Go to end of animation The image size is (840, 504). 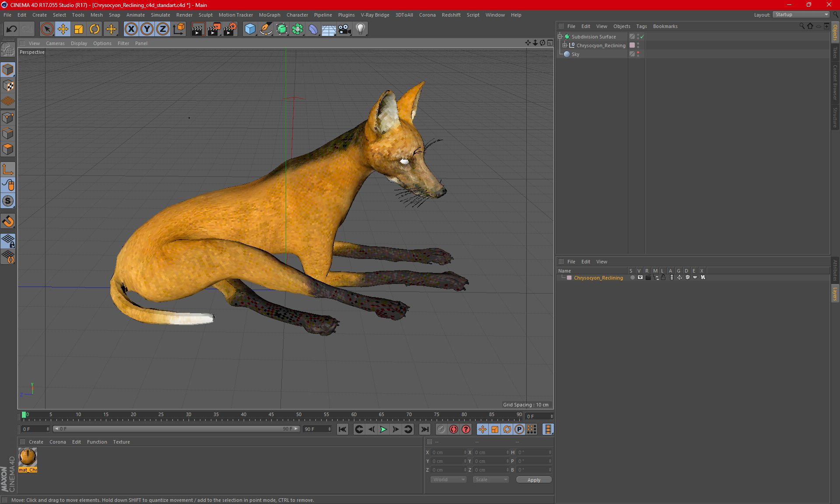425,430
